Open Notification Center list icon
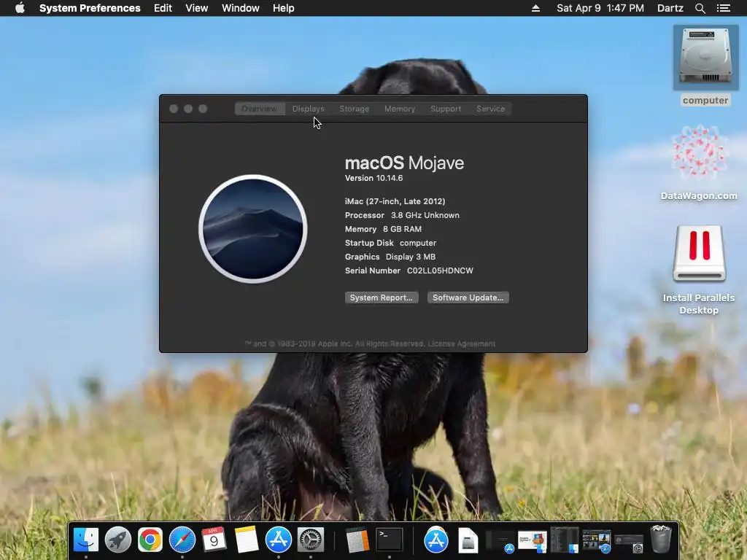 (723, 8)
